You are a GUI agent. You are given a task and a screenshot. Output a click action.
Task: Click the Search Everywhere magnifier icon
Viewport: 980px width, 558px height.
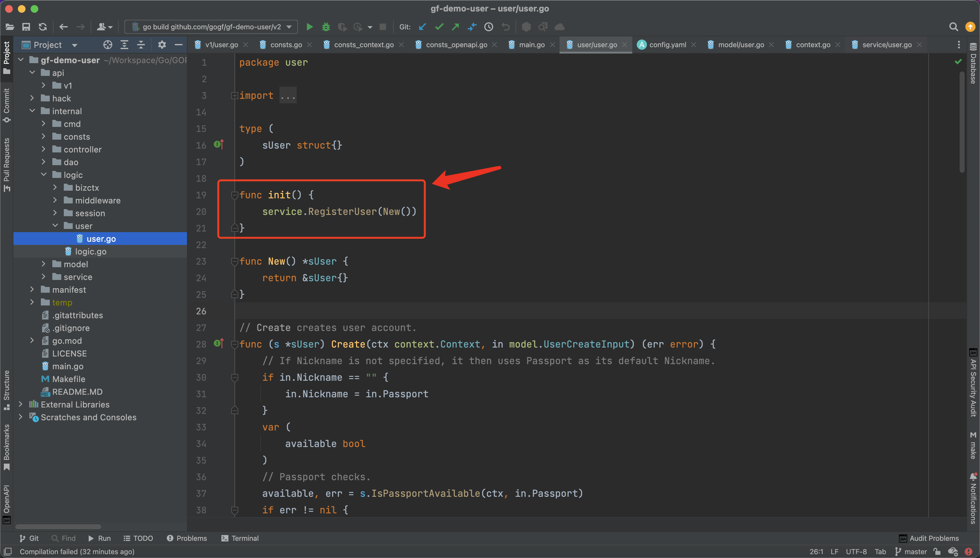coord(953,27)
